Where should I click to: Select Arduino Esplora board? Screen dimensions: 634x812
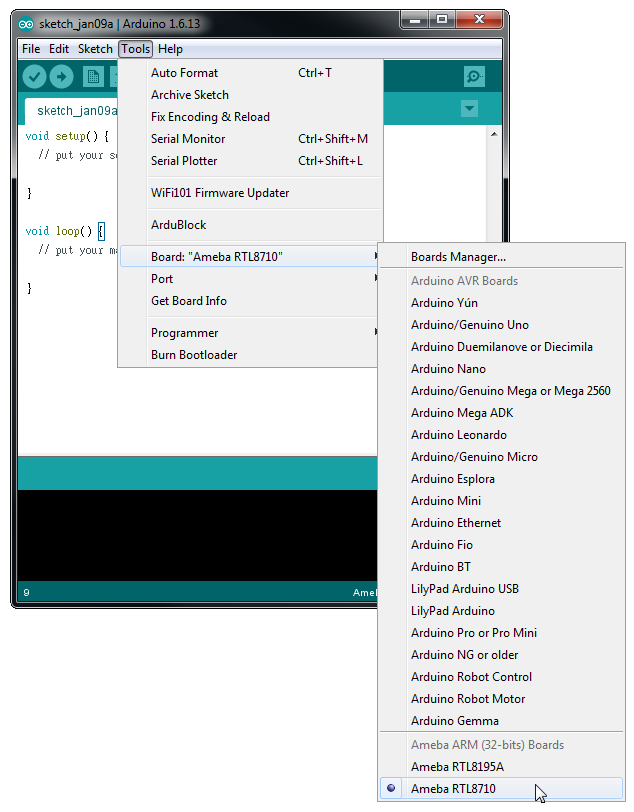coord(501,479)
